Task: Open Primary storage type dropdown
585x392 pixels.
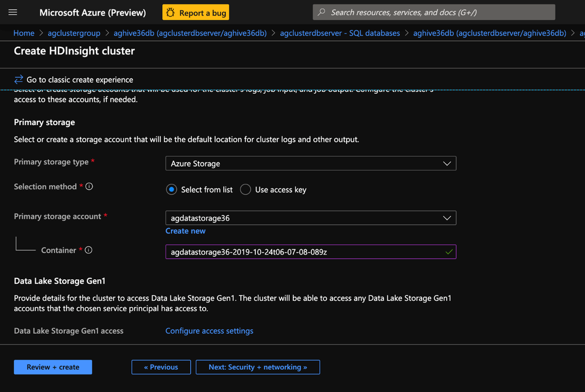Action: click(311, 164)
